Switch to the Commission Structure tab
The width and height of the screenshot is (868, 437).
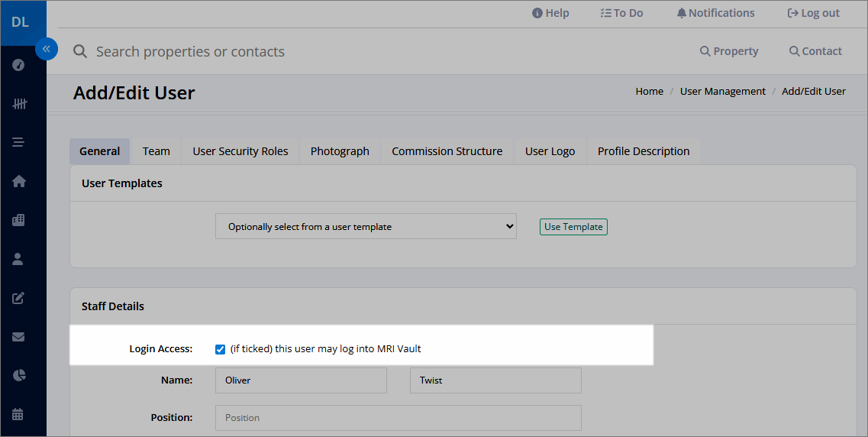[447, 151]
